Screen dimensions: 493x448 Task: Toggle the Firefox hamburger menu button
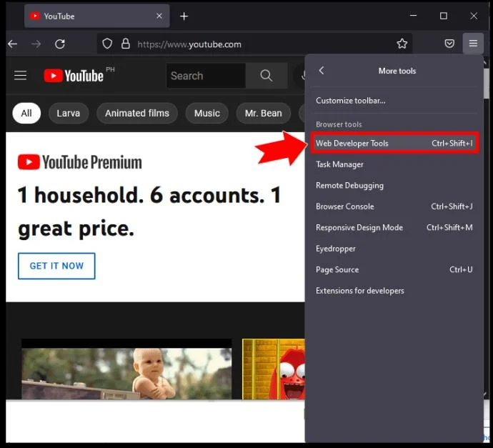coord(473,44)
